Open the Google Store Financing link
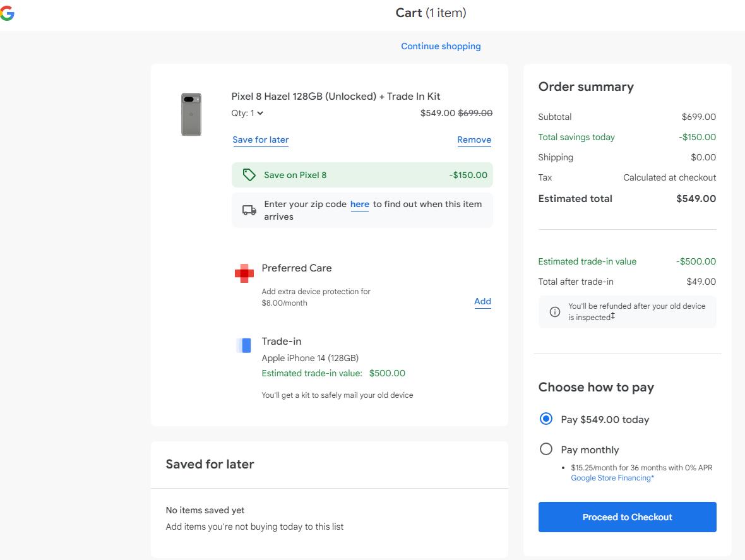The width and height of the screenshot is (745, 560). tap(612, 478)
